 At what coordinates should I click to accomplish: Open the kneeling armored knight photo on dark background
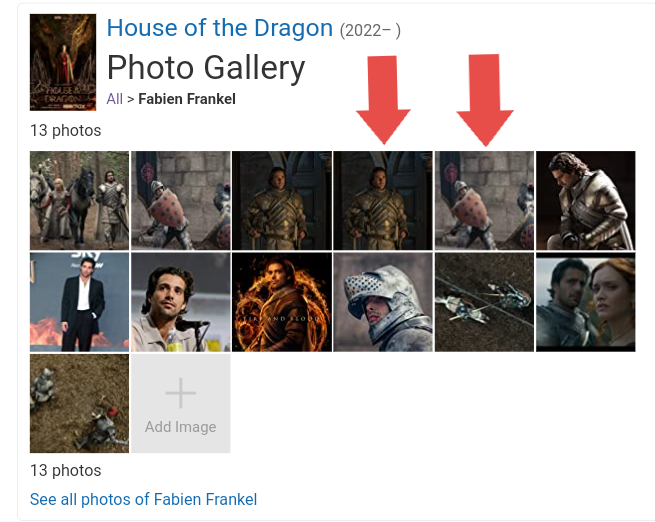pyautogui.click(x=585, y=200)
